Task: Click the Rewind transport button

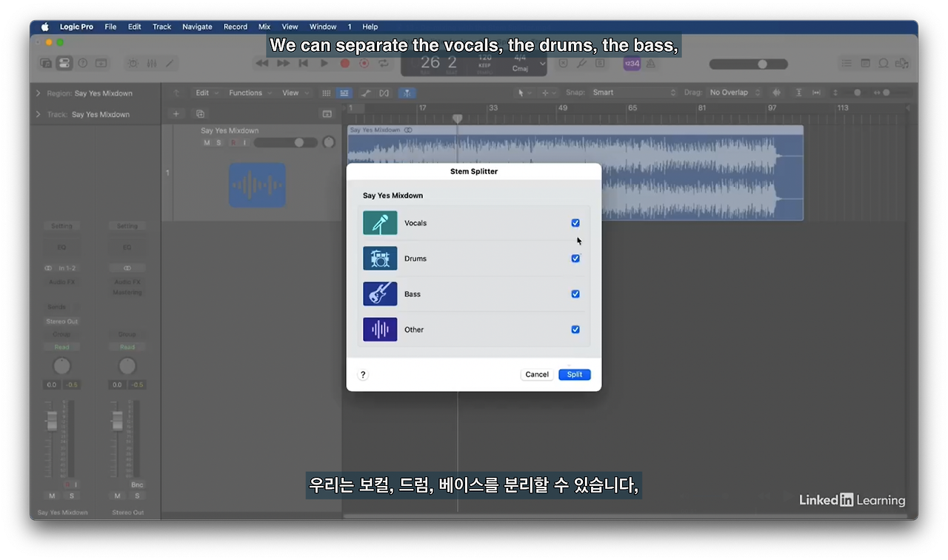Action: coord(262,64)
